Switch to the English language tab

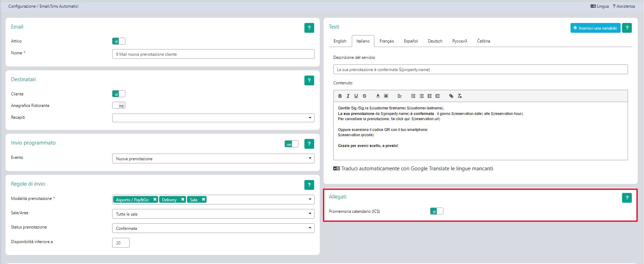coord(340,41)
